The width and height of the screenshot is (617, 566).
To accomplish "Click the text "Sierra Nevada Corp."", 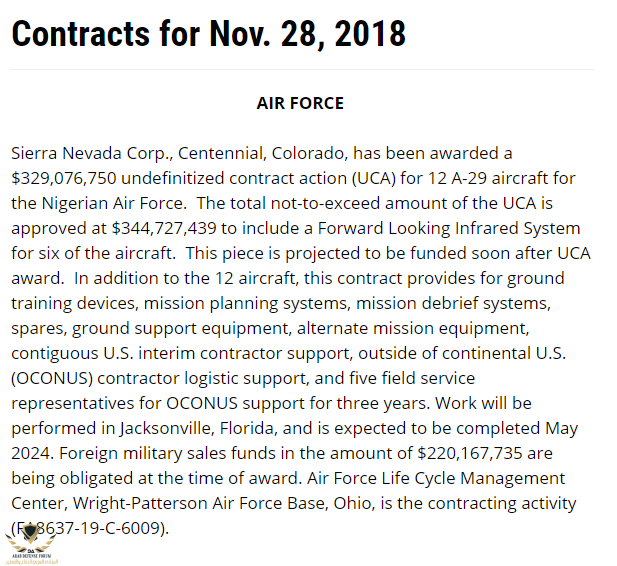I will pyautogui.click(x=92, y=154).
